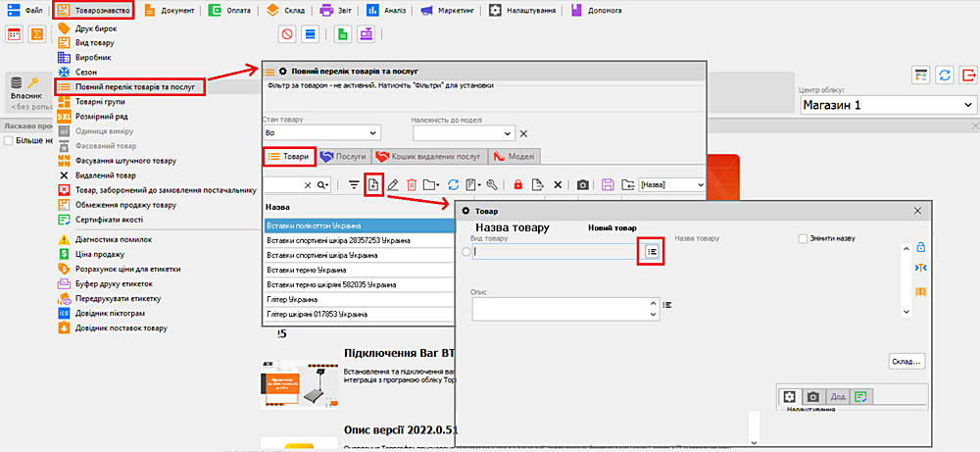This screenshot has width=980, height=452.
Task: Click the red trash delete icon
Action: coord(413,184)
